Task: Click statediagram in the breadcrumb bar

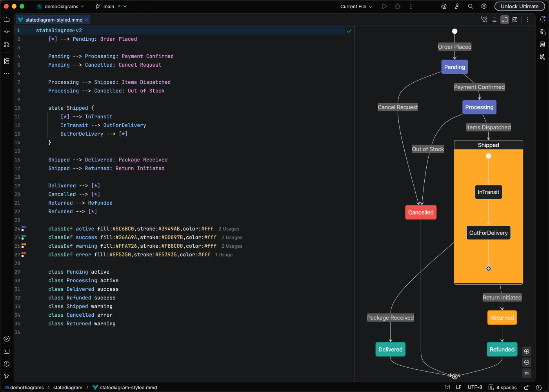Action: [x=67, y=387]
